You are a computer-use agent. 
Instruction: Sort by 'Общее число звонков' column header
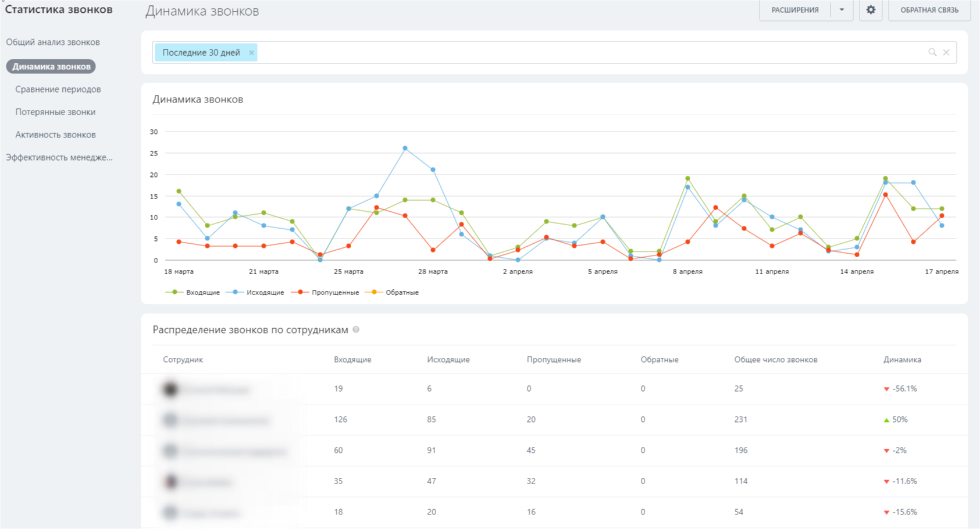[x=776, y=360]
